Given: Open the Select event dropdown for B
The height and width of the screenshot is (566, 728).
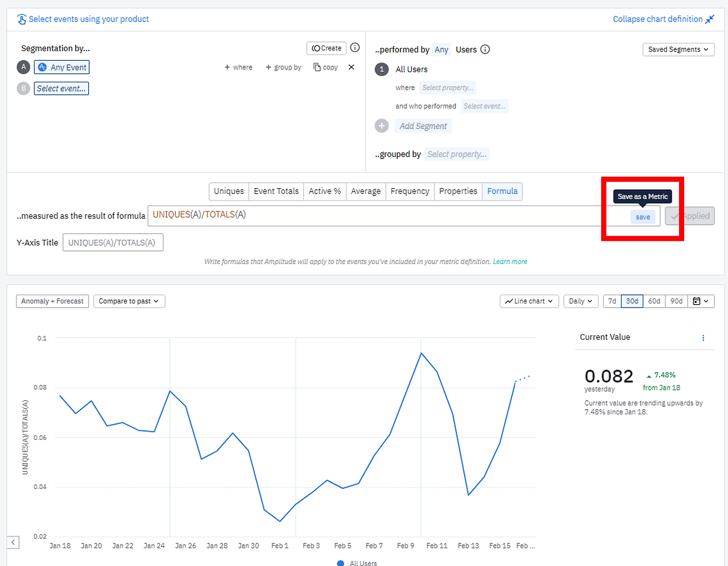Looking at the screenshot, I should click(61, 89).
